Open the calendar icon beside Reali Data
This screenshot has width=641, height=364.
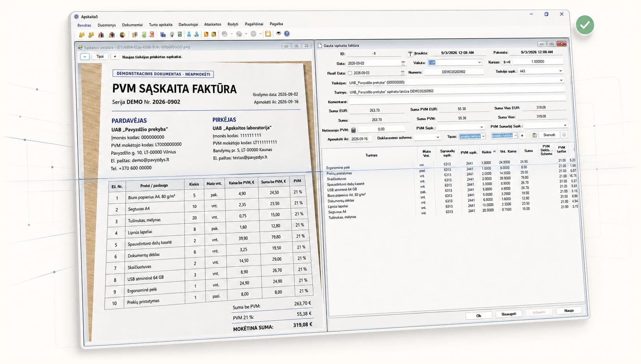[x=402, y=73]
